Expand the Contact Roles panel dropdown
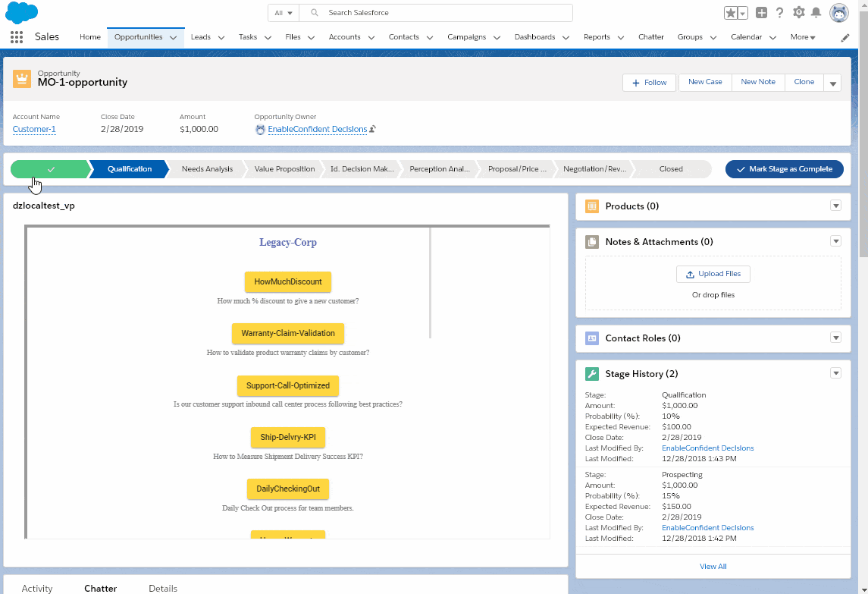The width and height of the screenshot is (868, 594). point(835,338)
